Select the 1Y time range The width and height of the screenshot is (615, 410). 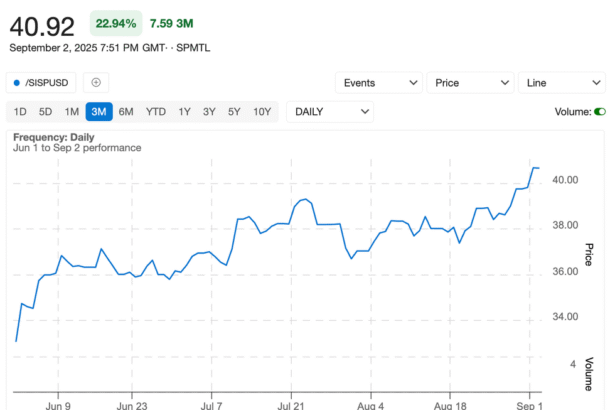185,111
